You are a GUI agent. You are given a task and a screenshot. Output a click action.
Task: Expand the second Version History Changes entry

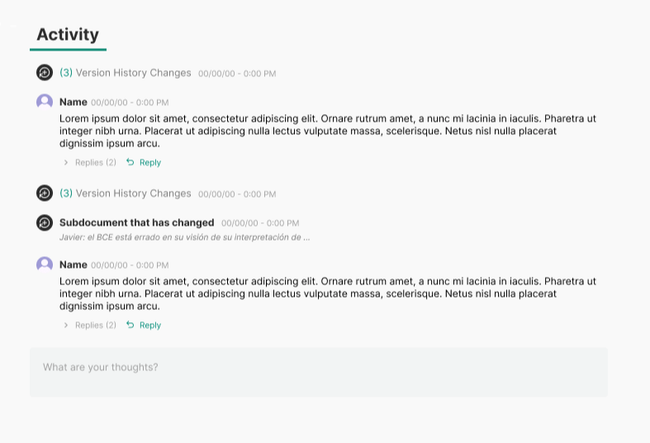125,193
